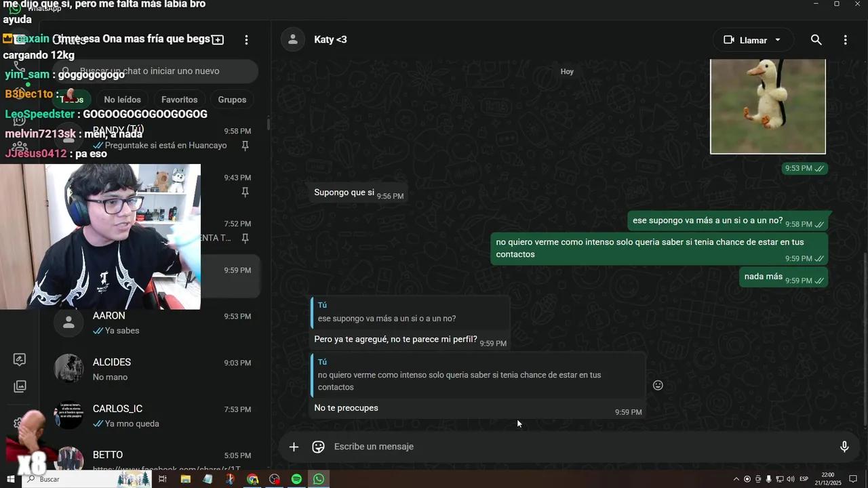The height and width of the screenshot is (488, 868).
Task: Open AARON default avatar
Action: (x=68, y=323)
